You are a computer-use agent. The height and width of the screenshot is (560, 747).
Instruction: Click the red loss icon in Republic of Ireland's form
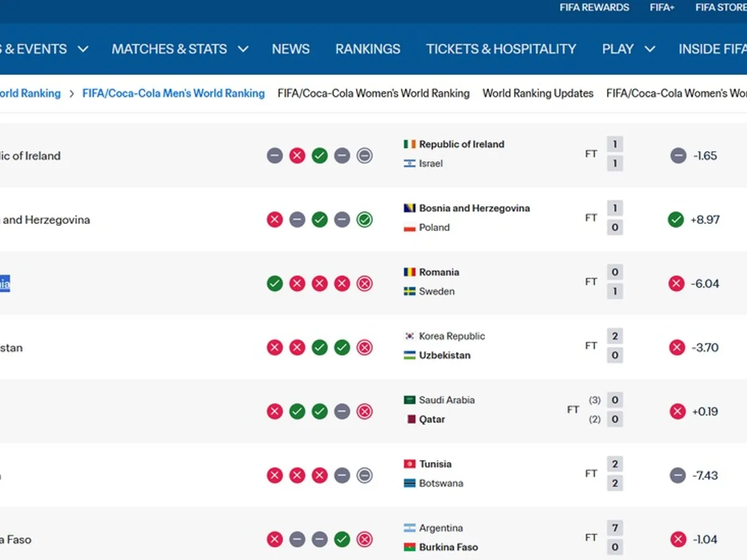tap(297, 156)
